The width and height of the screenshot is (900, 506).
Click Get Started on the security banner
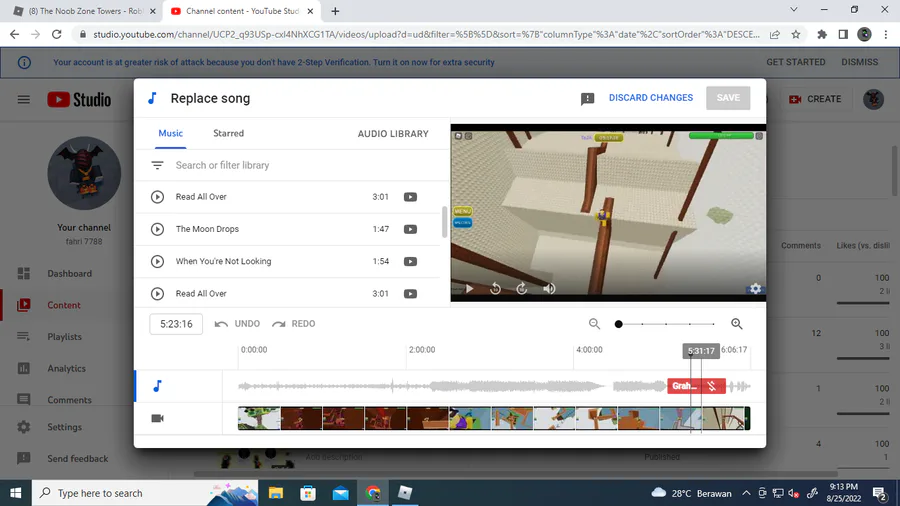[796, 62]
